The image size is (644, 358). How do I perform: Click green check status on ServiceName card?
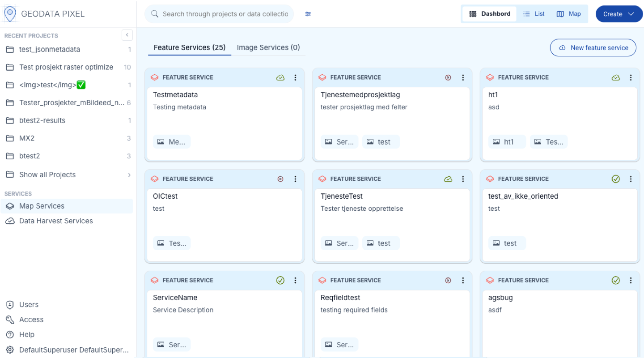pyautogui.click(x=280, y=281)
